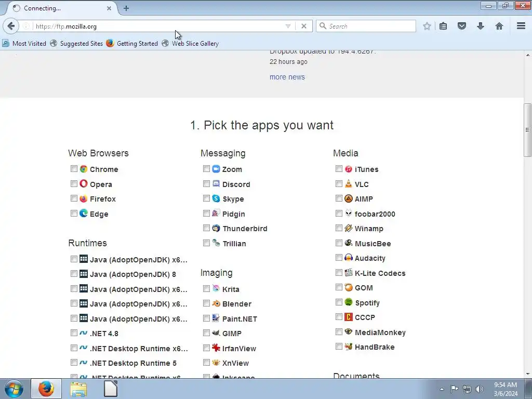
Task: Click the Winamp app label
Action: [x=369, y=229]
